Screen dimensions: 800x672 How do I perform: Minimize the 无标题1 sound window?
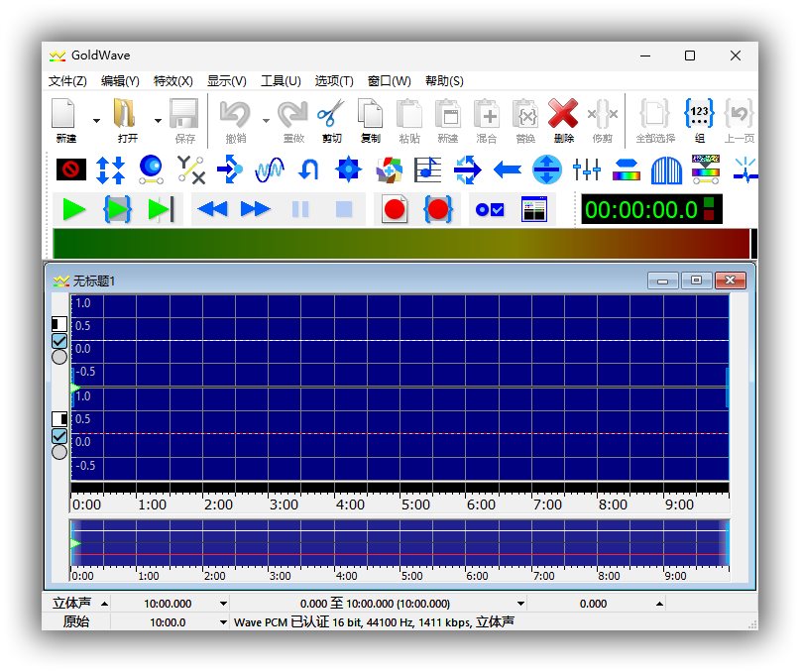coord(663,280)
